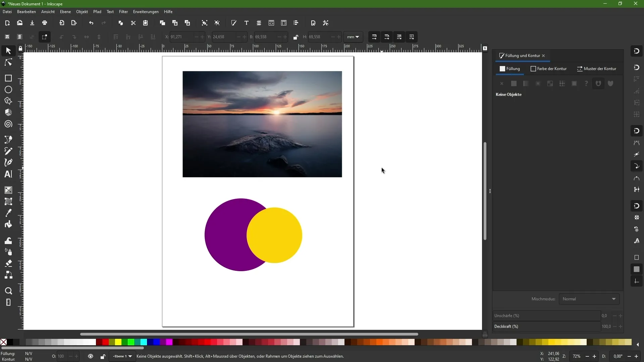
Task: Open the Pfad menu
Action: 97,11
